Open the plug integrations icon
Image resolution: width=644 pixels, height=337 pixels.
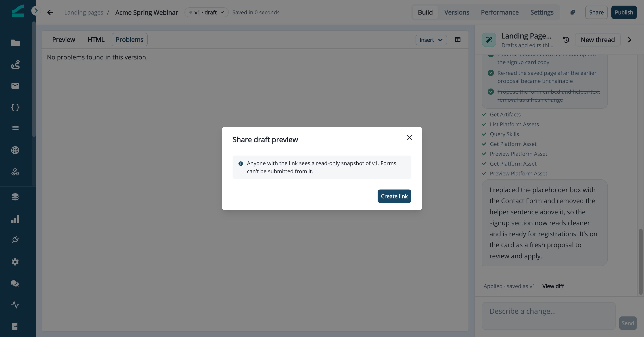[15, 240]
